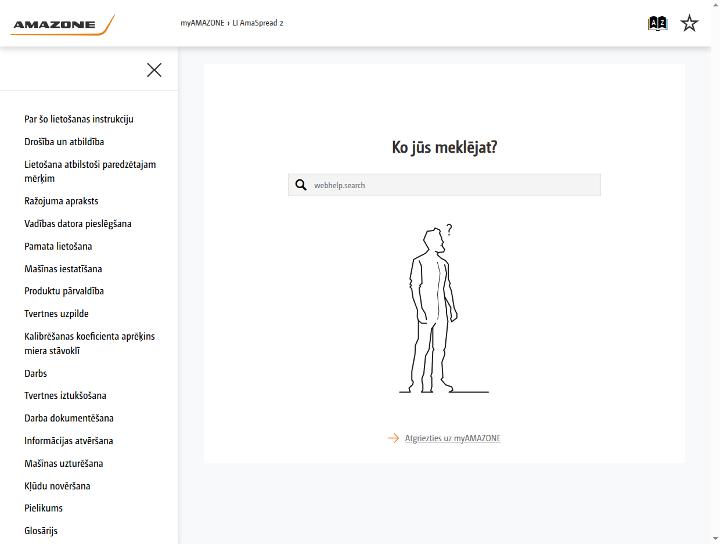
Task: Follow the Atgriezties uz myAMAZONE link
Action: pyautogui.click(x=452, y=438)
